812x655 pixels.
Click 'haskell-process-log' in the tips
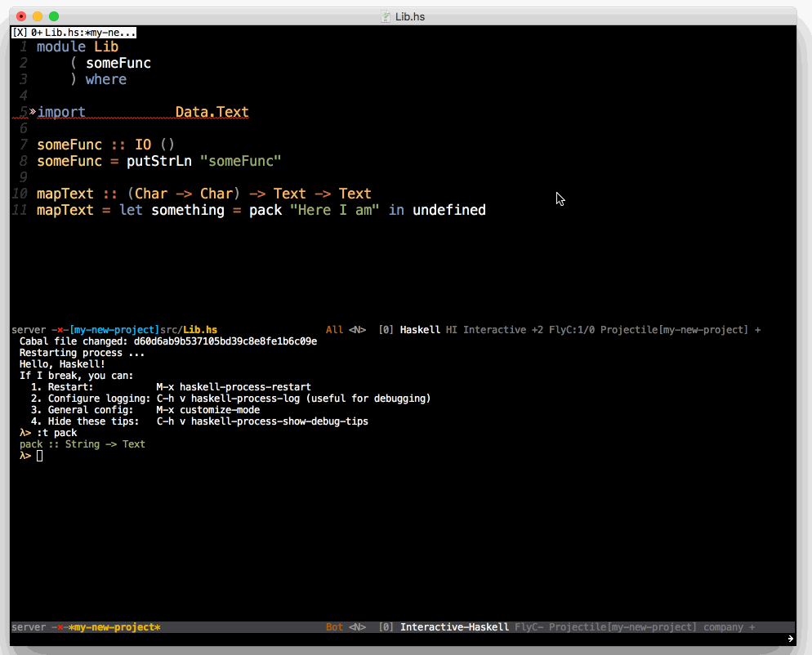[245, 399]
